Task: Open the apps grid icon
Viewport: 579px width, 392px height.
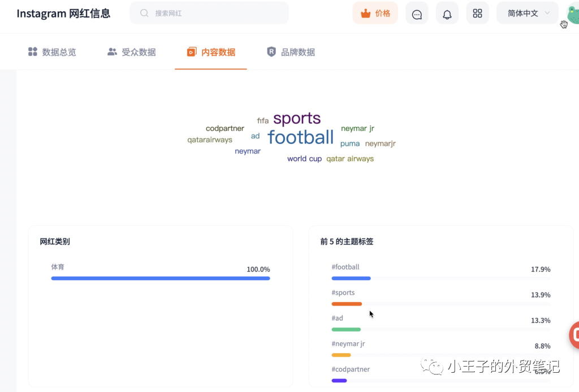Action: (x=477, y=14)
